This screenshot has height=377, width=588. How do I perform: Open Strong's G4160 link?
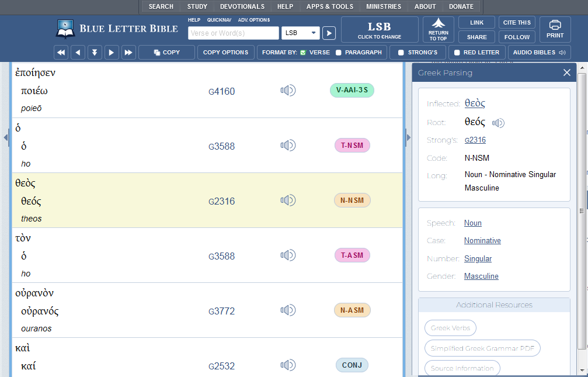tap(222, 91)
